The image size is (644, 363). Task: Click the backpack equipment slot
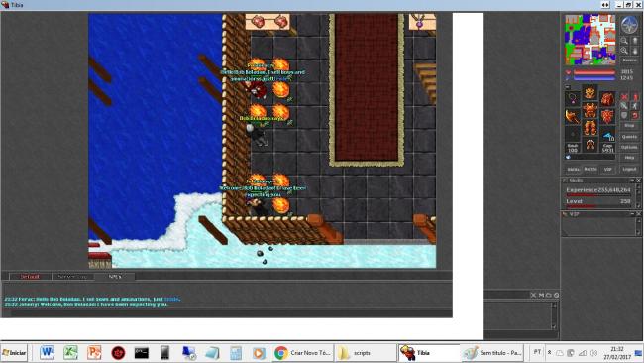click(607, 99)
